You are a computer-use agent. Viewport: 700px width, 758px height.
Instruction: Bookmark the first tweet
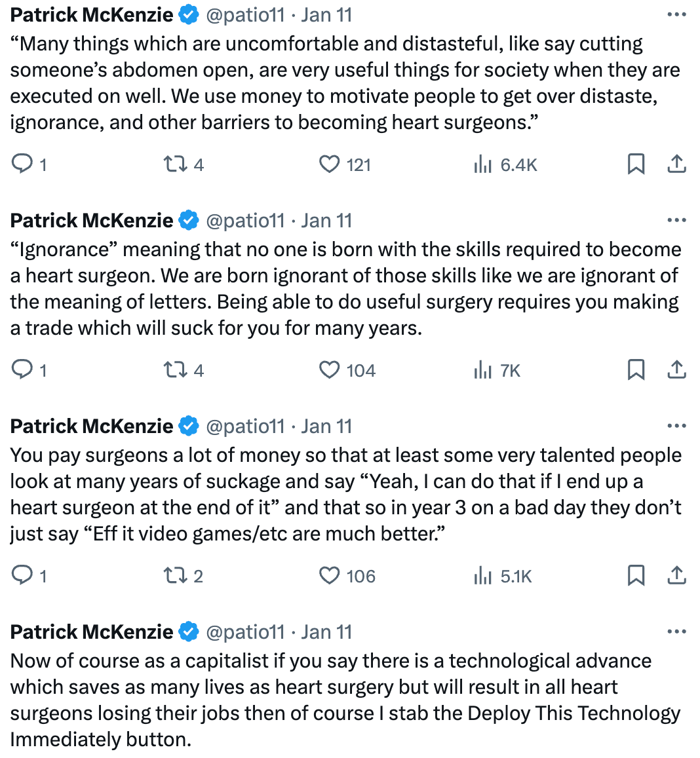coord(636,164)
